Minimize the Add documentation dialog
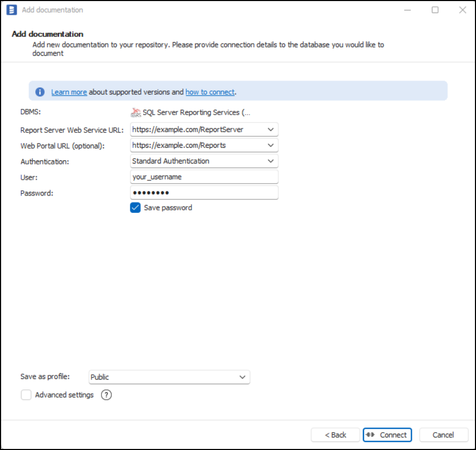This screenshot has width=476, height=450. tap(408, 10)
